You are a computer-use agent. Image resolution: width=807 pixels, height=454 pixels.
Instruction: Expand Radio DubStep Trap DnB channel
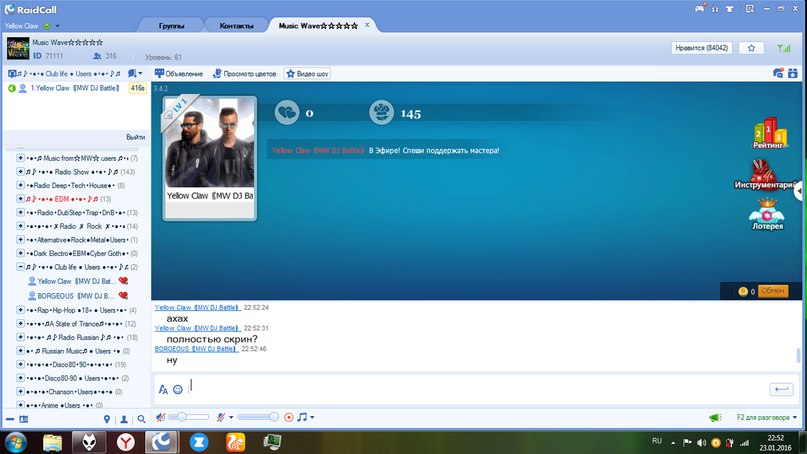coord(20,212)
